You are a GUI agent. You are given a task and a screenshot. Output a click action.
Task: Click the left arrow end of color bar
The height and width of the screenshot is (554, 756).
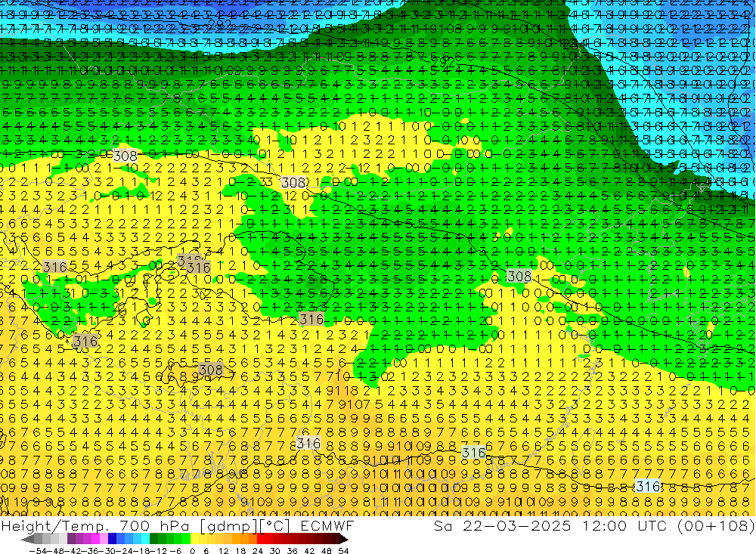pos(27,540)
